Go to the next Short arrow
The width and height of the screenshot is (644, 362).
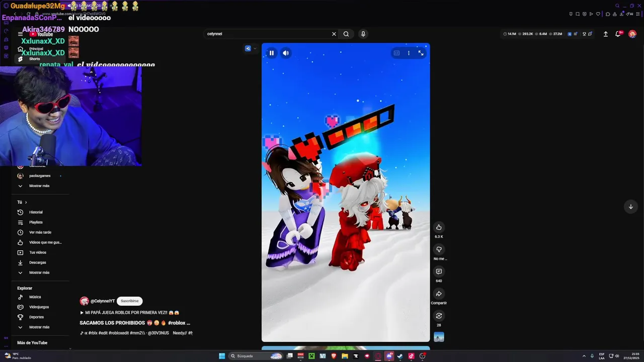pos(630,207)
